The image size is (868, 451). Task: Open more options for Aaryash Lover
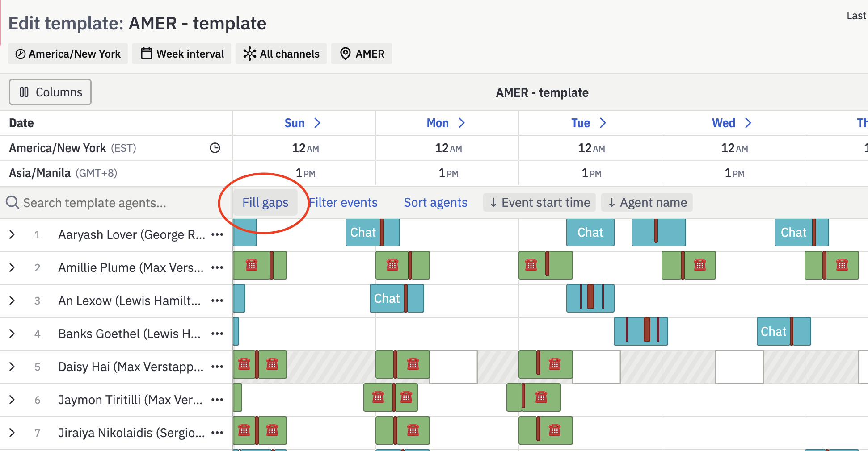[x=217, y=234]
